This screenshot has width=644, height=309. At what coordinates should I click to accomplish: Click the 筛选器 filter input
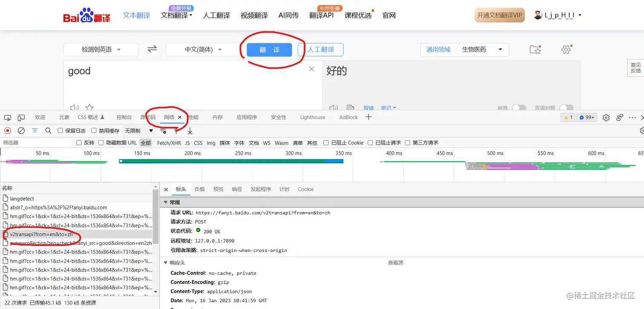click(36, 143)
